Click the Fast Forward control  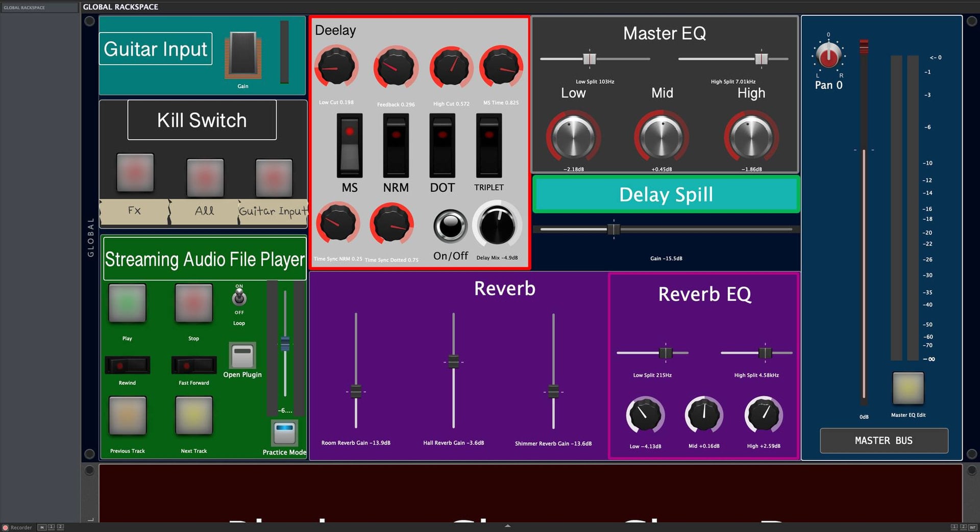[x=193, y=365]
